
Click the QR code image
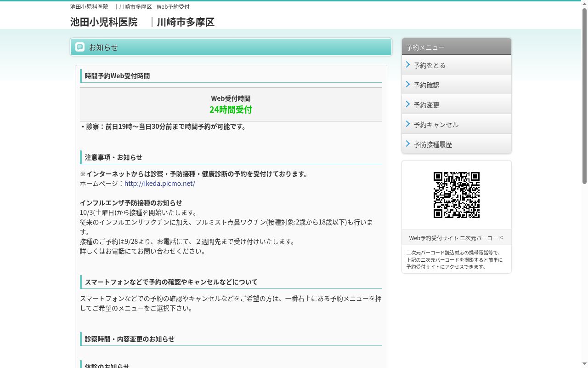[x=457, y=195]
